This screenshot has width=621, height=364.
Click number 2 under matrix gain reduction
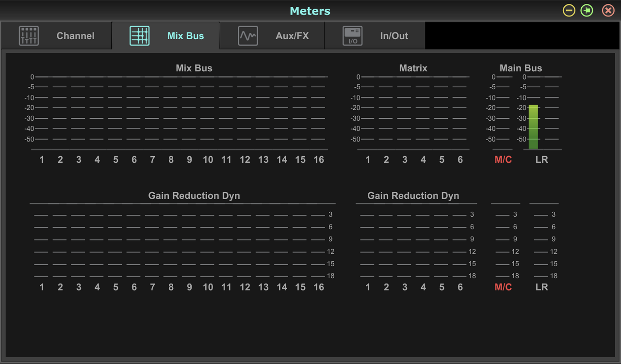[x=386, y=287]
